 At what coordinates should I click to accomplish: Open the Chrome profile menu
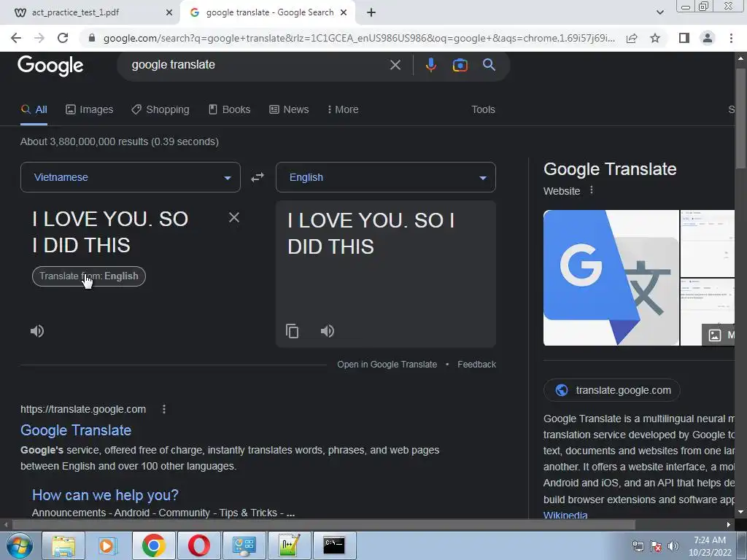click(x=708, y=38)
